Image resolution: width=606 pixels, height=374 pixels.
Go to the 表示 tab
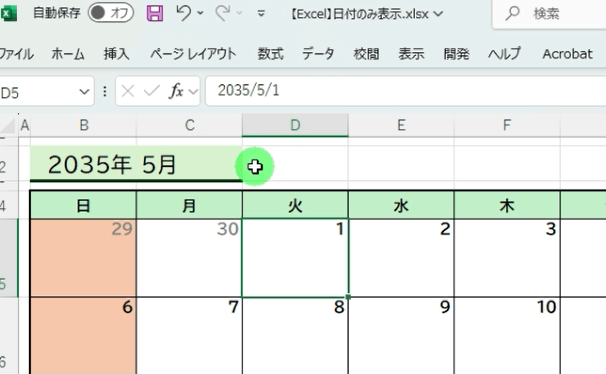click(x=411, y=54)
